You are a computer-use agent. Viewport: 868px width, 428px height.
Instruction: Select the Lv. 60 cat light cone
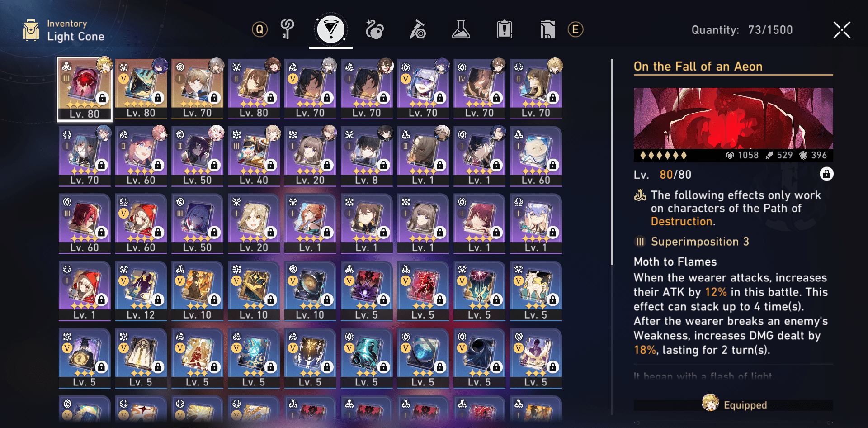coord(536,157)
